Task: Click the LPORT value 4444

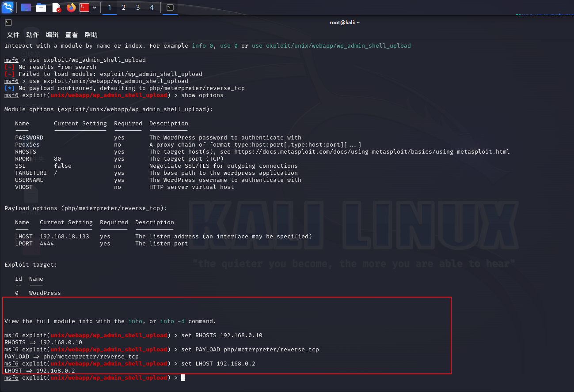Action: point(47,244)
